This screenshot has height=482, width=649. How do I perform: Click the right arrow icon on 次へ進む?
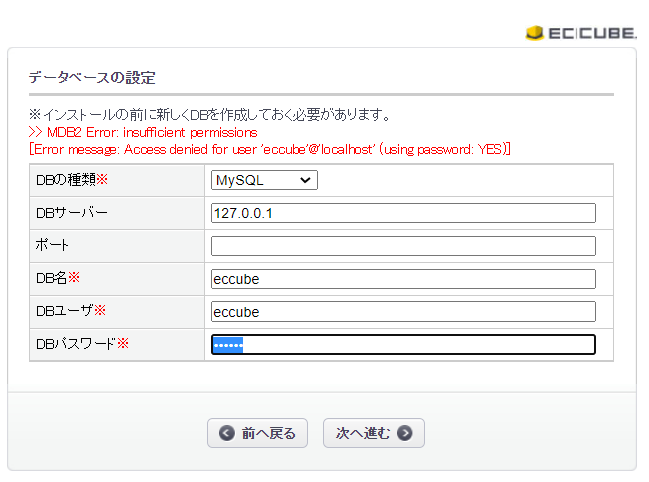pos(404,433)
